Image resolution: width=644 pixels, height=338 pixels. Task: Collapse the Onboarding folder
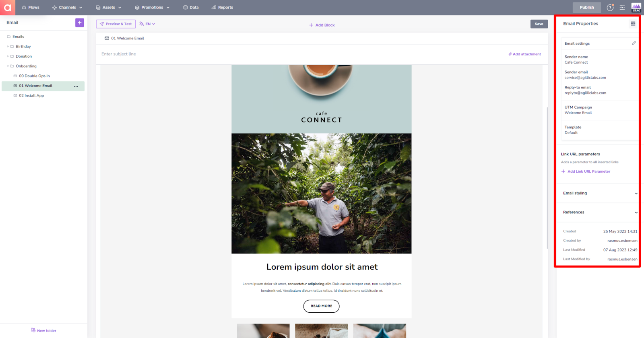(8, 66)
